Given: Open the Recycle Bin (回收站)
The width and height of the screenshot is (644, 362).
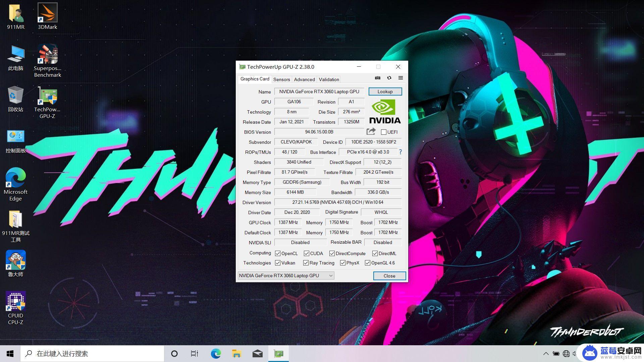Looking at the screenshot, I should 15,99.
